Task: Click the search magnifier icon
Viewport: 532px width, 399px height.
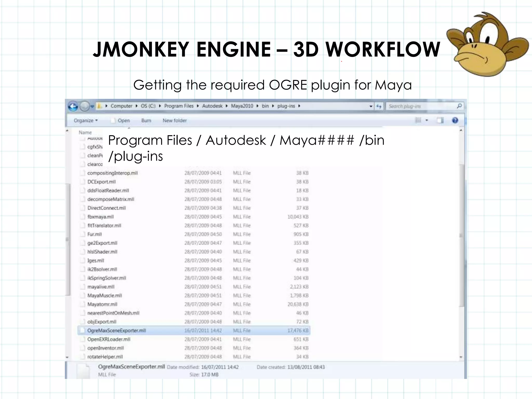Action: coord(459,106)
